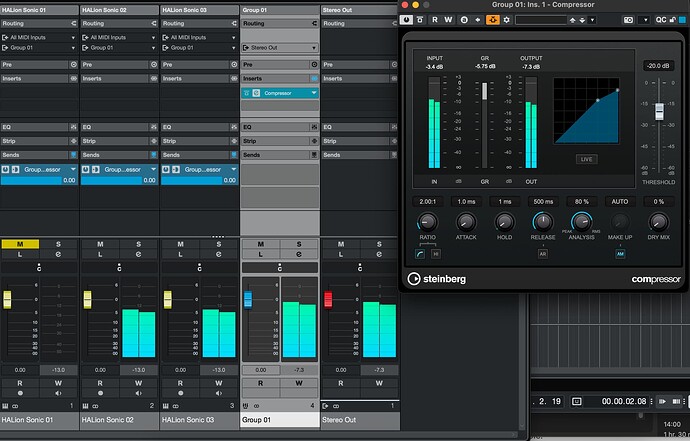Toggle the compressor Auto Release AR button

click(x=543, y=254)
